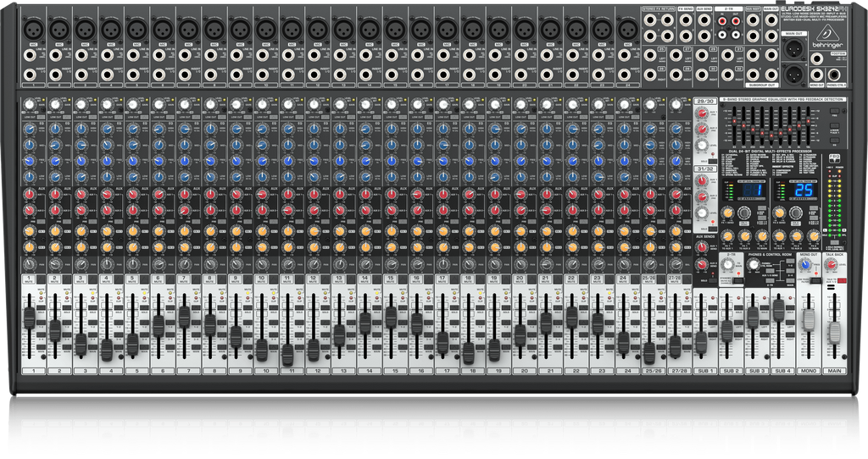Click the MONO OUT jack

click(x=816, y=75)
